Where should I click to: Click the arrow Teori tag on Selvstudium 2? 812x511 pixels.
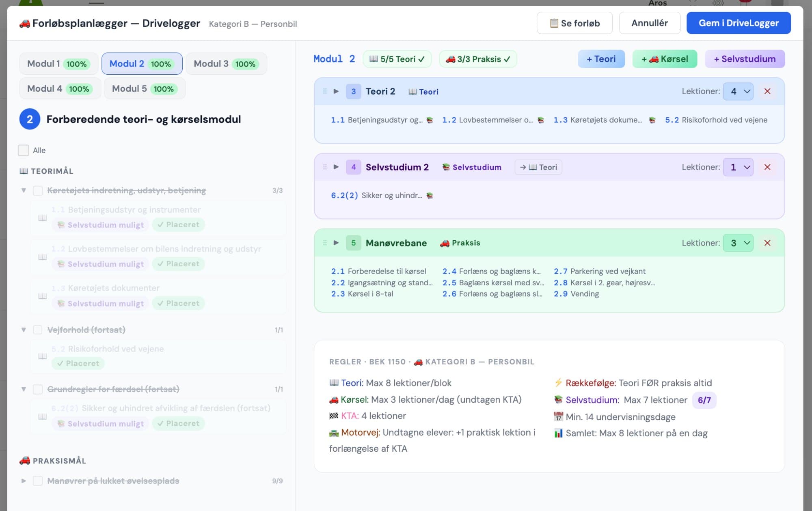(538, 167)
